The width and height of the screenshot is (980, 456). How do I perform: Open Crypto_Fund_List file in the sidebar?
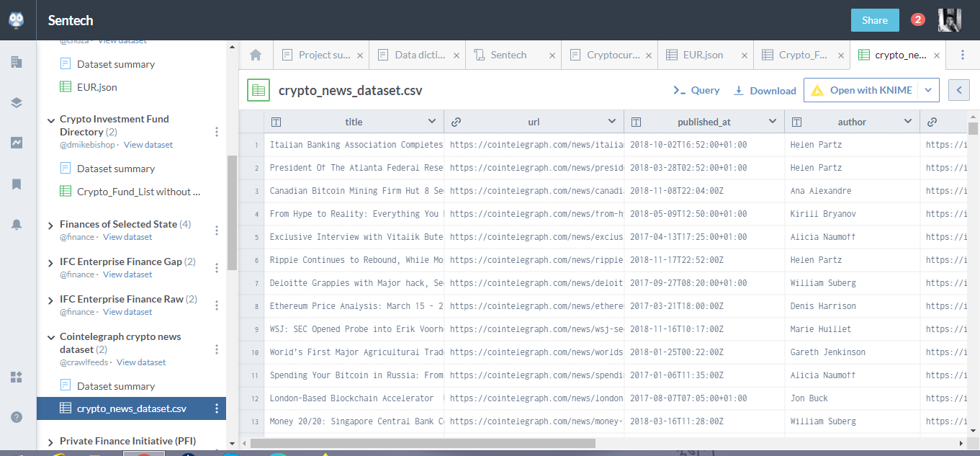pyautogui.click(x=130, y=192)
